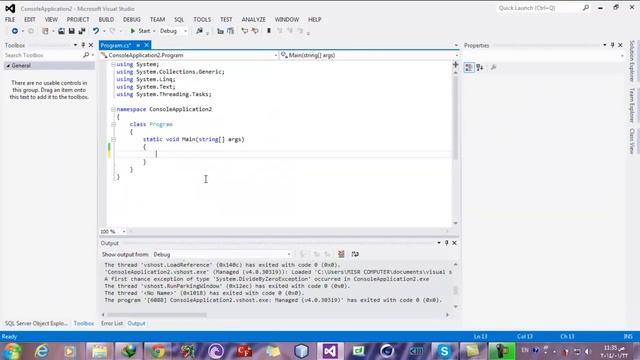Screen dimensions: 640x360
Task: Click the editor vertical scrollbar
Action: pyautogui.click(x=456, y=117)
